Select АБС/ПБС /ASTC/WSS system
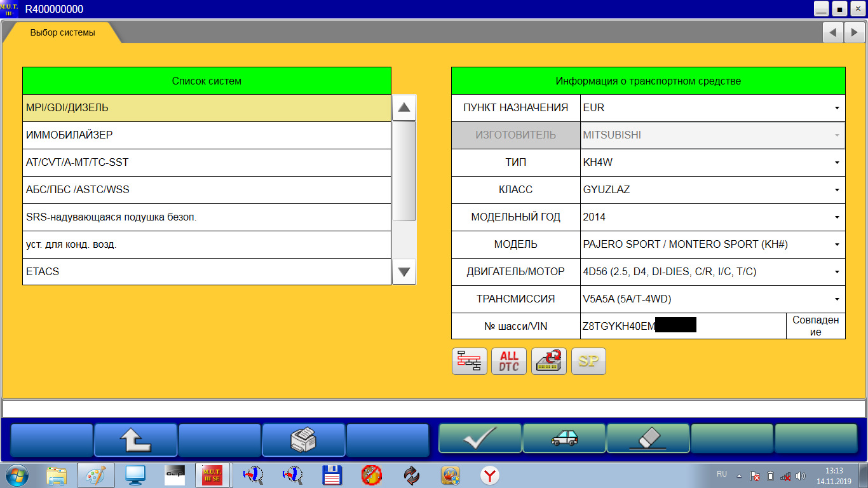 (207, 190)
